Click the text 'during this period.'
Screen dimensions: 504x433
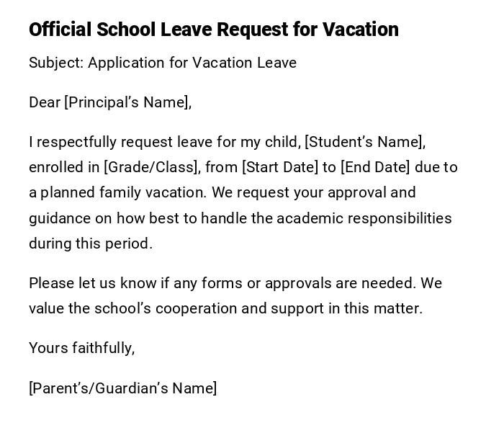(91, 244)
